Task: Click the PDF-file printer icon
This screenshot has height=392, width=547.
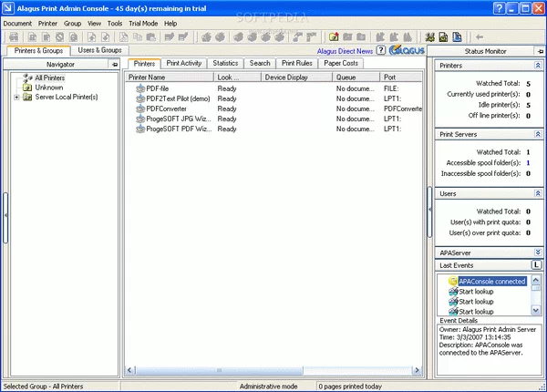Action: pyautogui.click(x=140, y=88)
